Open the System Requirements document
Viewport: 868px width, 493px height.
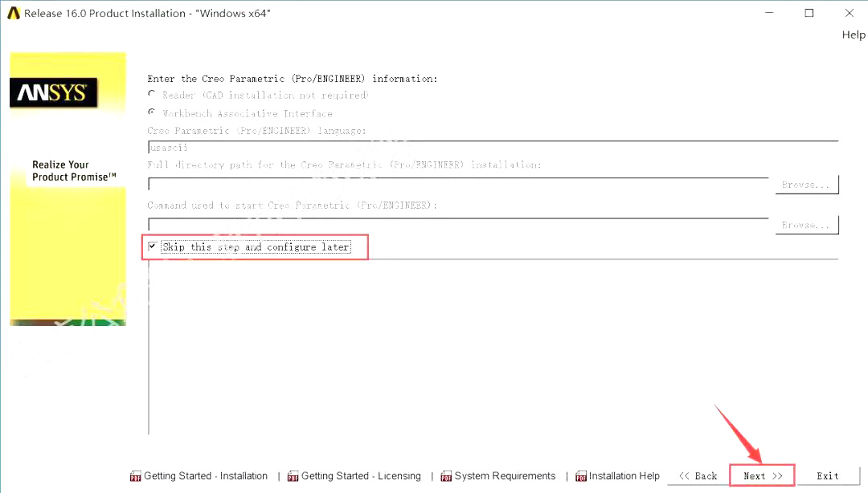coord(506,475)
